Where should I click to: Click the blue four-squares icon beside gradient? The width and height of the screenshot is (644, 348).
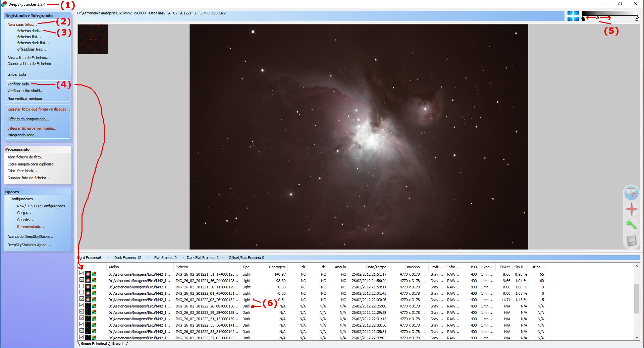point(573,16)
